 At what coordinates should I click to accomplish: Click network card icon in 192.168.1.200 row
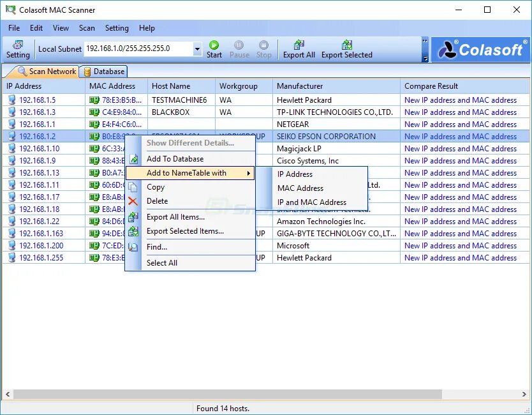94,246
